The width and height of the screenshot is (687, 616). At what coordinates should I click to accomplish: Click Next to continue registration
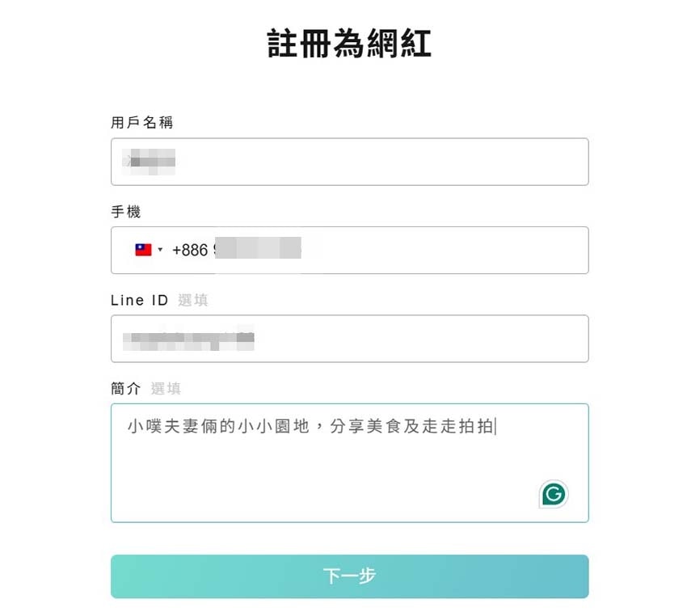coord(349,576)
